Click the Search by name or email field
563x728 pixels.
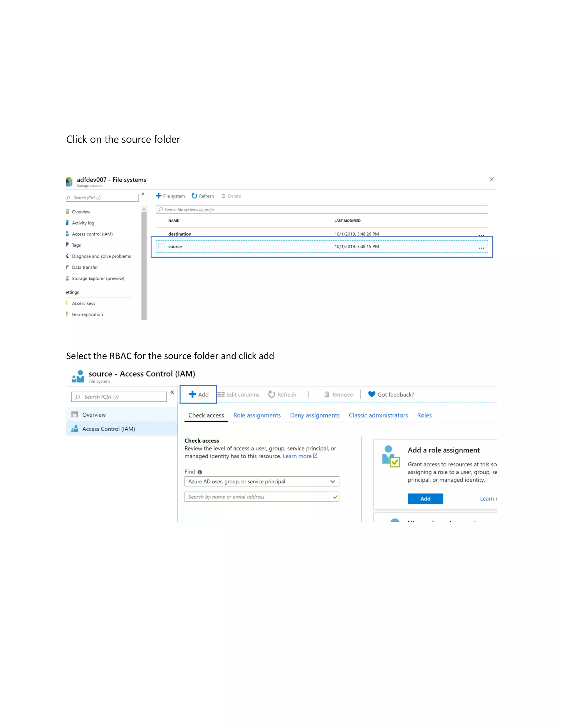(x=262, y=497)
